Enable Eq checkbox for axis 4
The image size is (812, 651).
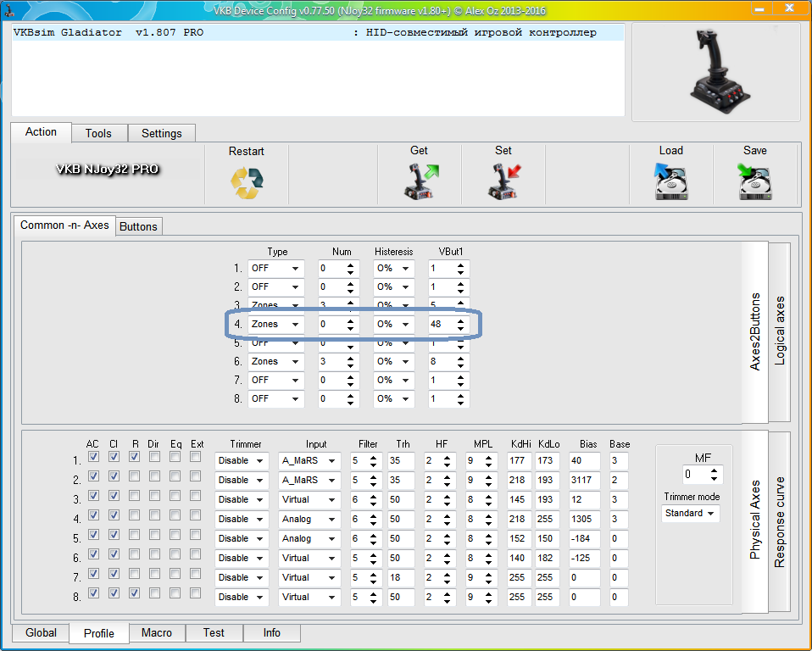175,515
